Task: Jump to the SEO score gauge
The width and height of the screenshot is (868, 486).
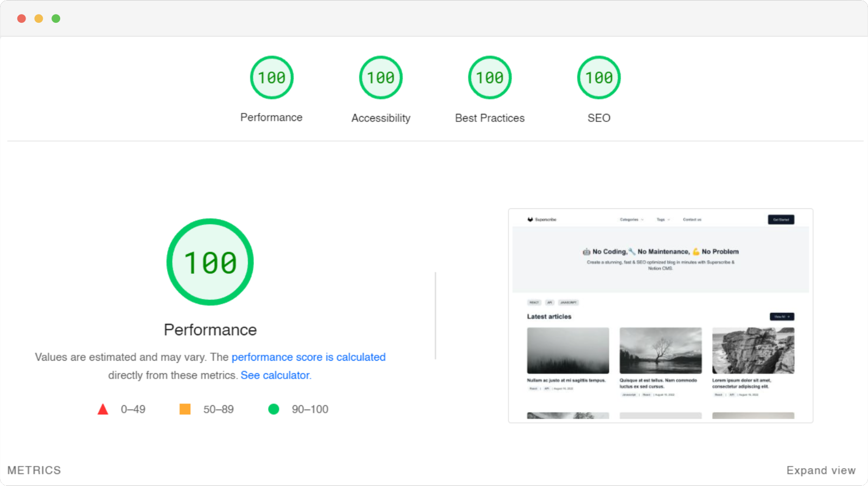Action: pos(599,78)
